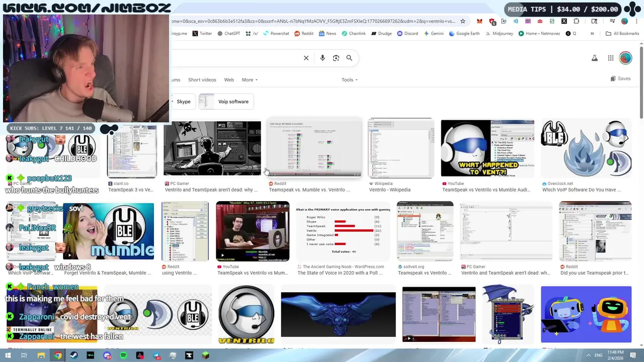Image resolution: width=644 pixels, height=362 pixels.
Task: Open the All Bookmarks folder
Action: coord(622,34)
